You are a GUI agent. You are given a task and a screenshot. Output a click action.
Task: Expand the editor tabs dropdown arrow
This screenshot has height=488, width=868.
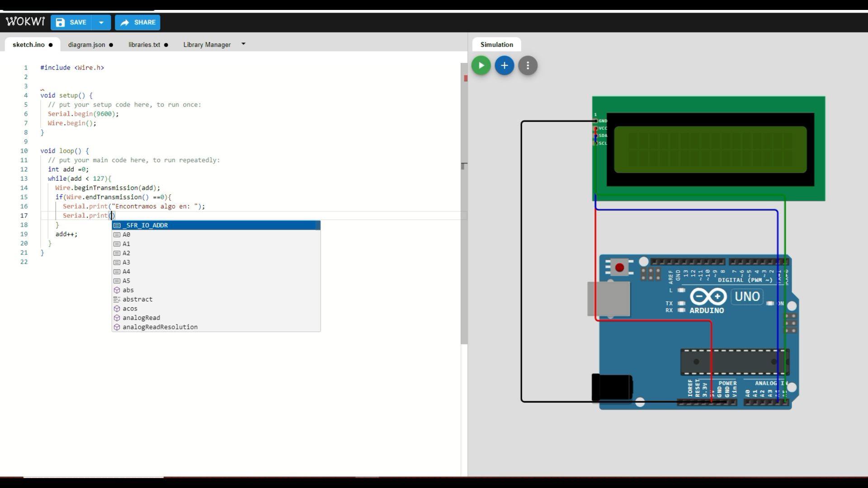coord(244,44)
